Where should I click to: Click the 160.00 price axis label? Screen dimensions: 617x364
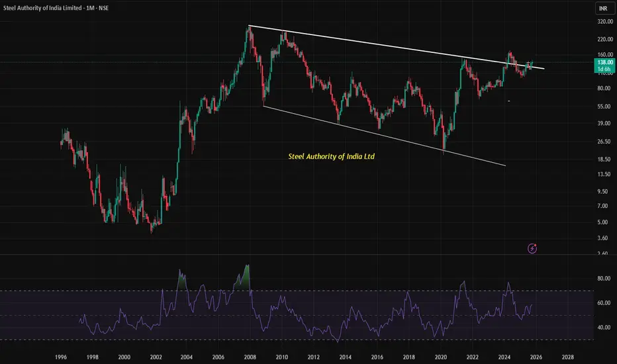tap(605, 55)
